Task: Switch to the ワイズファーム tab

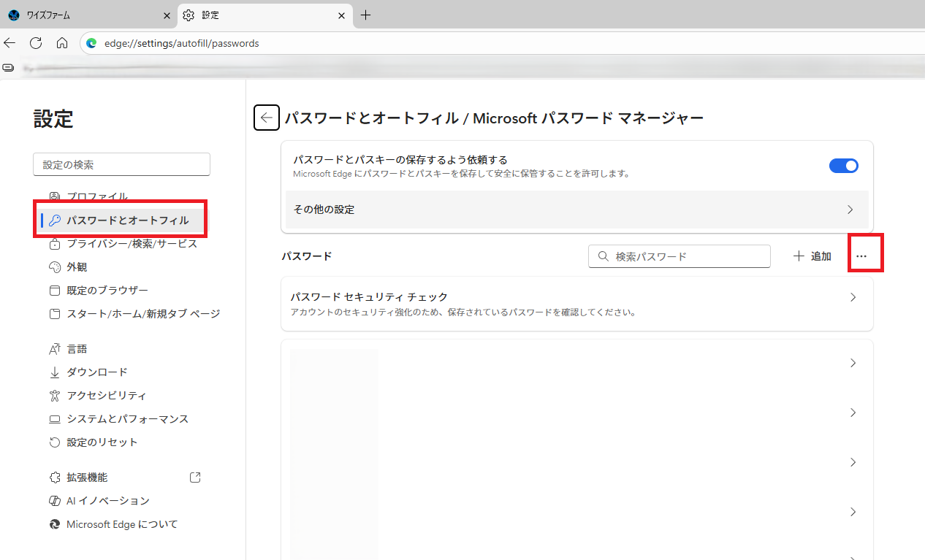Action: coord(80,15)
